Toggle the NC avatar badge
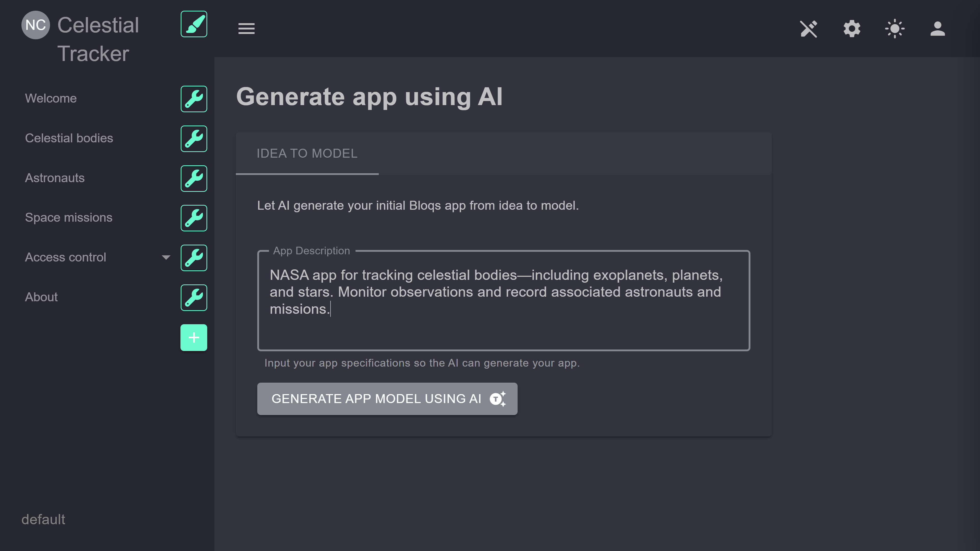This screenshot has width=980, height=551. point(36,25)
